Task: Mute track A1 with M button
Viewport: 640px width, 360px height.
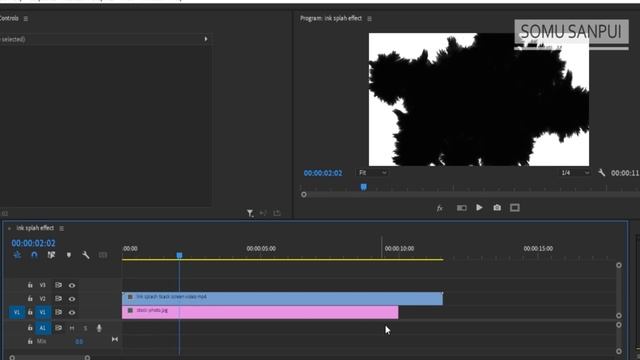Action: 72,328
